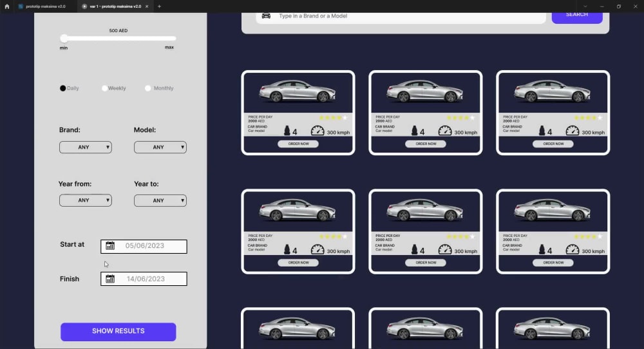The width and height of the screenshot is (644, 349).
Task: Click the Start at date 05/06/2023 field
Action: click(x=144, y=247)
